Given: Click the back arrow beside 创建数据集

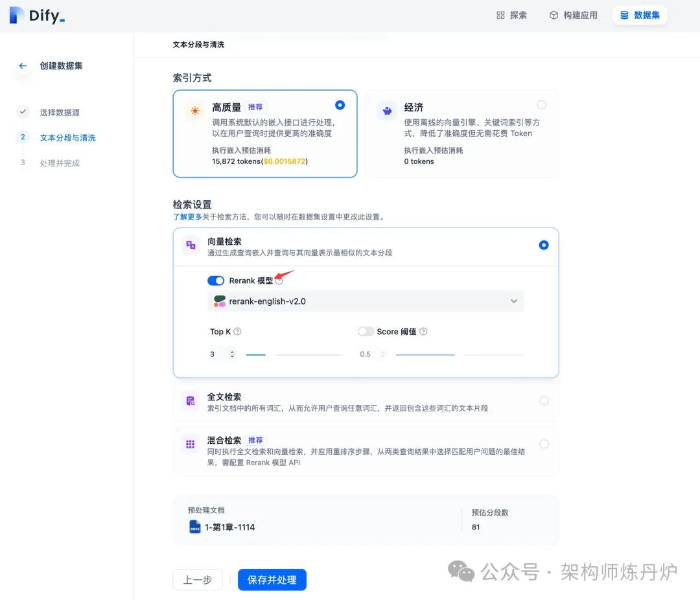Looking at the screenshot, I should [x=22, y=65].
